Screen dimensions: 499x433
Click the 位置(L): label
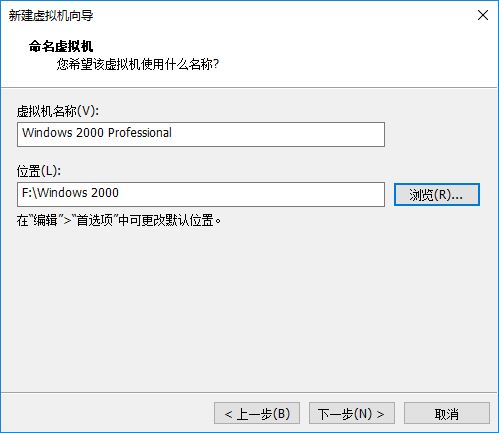coord(39,171)
